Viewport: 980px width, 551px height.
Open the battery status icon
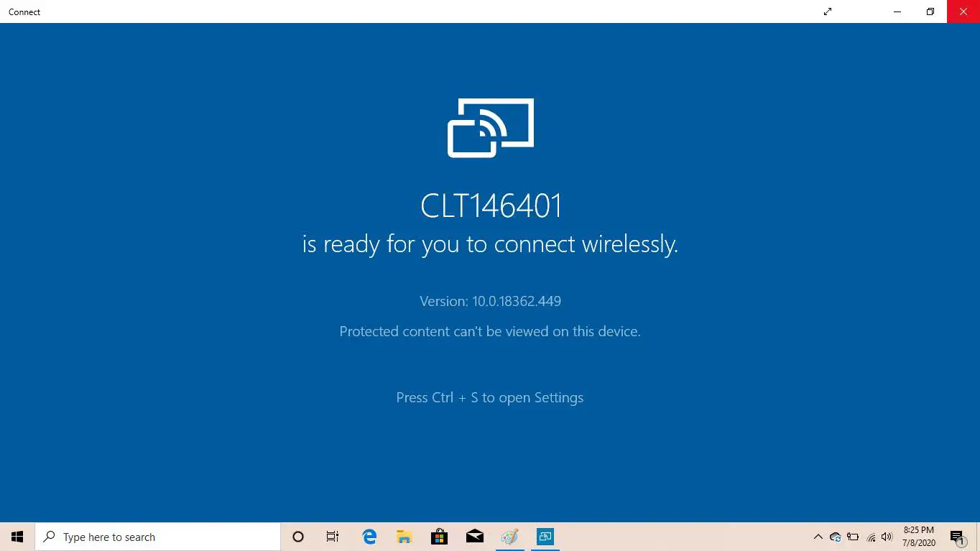853,537
